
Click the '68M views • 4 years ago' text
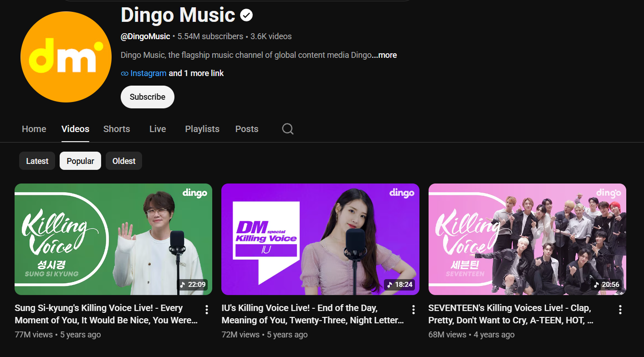471,335
